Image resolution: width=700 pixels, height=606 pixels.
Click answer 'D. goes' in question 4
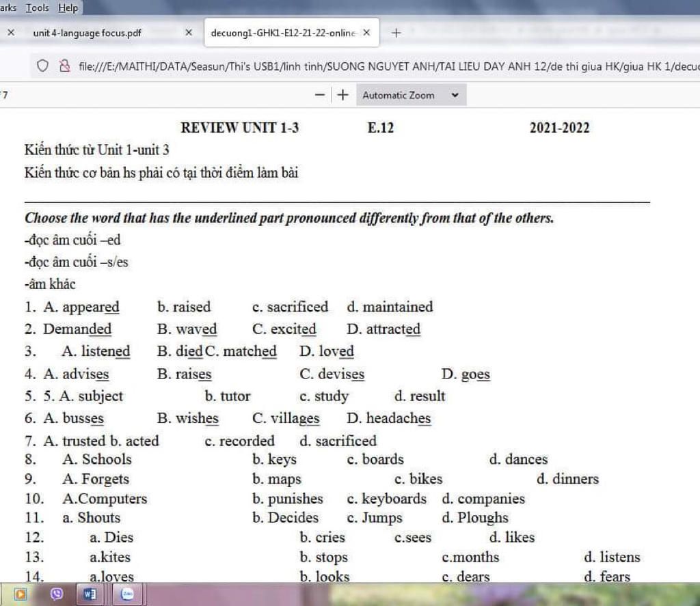[466, 374]
